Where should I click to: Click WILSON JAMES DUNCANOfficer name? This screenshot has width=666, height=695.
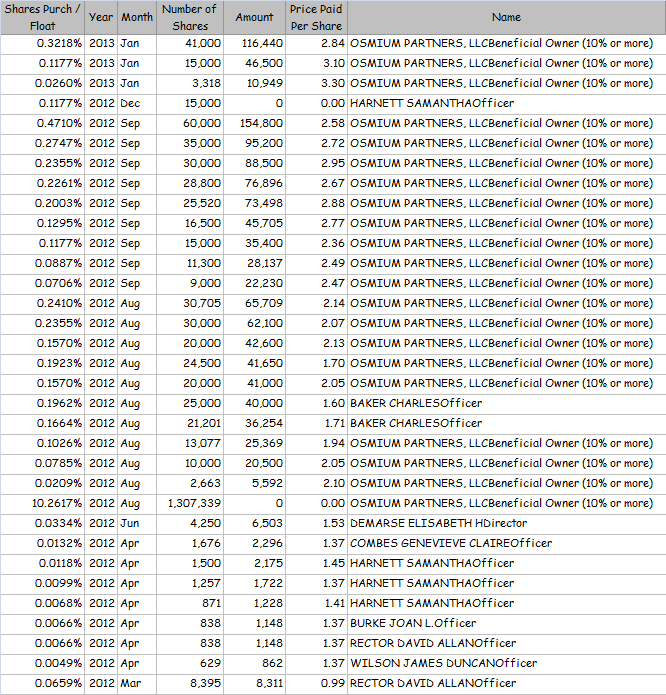coord(444,664)
